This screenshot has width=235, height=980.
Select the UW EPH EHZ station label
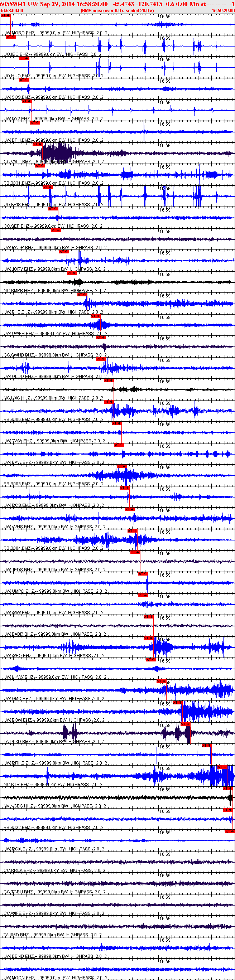[17, 140]
